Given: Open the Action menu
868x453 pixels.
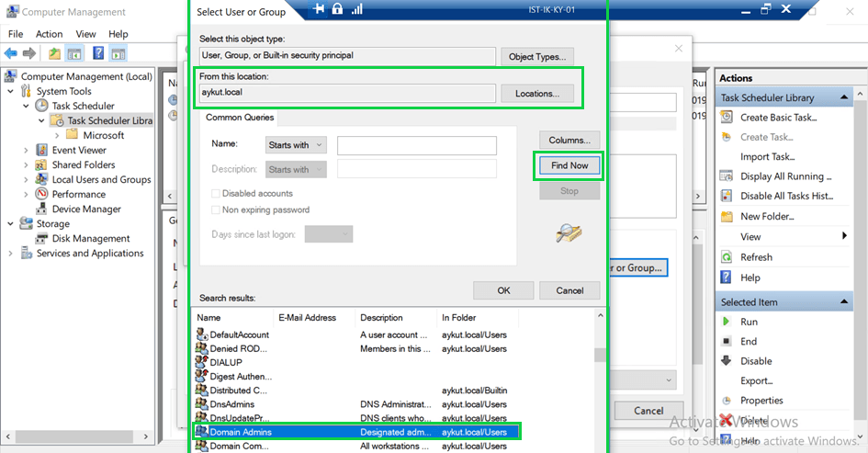Looking at the screenshot, I should tap(50, 34).
